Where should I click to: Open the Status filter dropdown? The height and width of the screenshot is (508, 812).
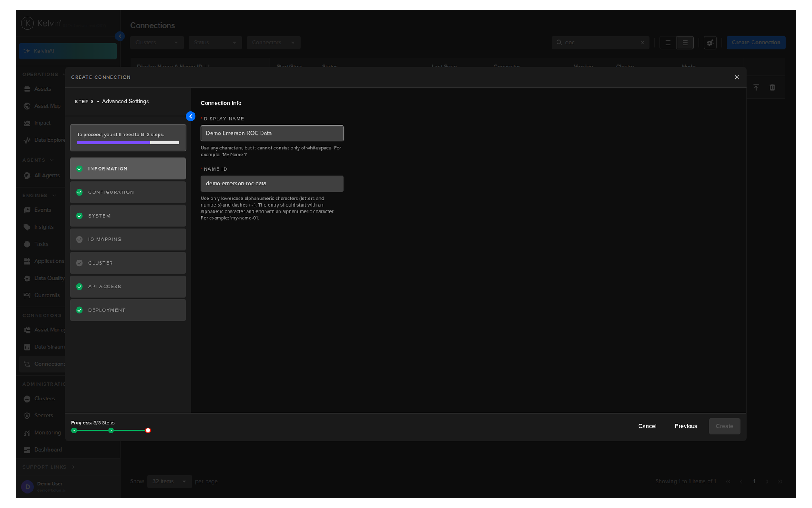215,42
